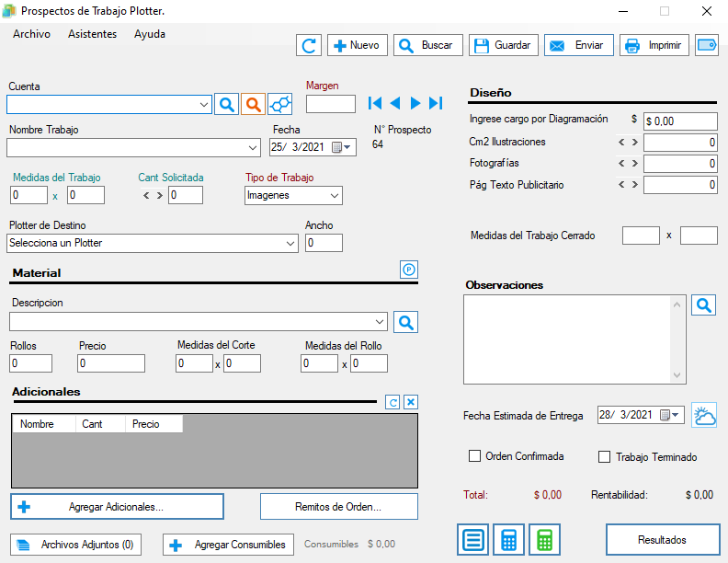Click the refresh icon in the Adicionales header

[392, 402]
